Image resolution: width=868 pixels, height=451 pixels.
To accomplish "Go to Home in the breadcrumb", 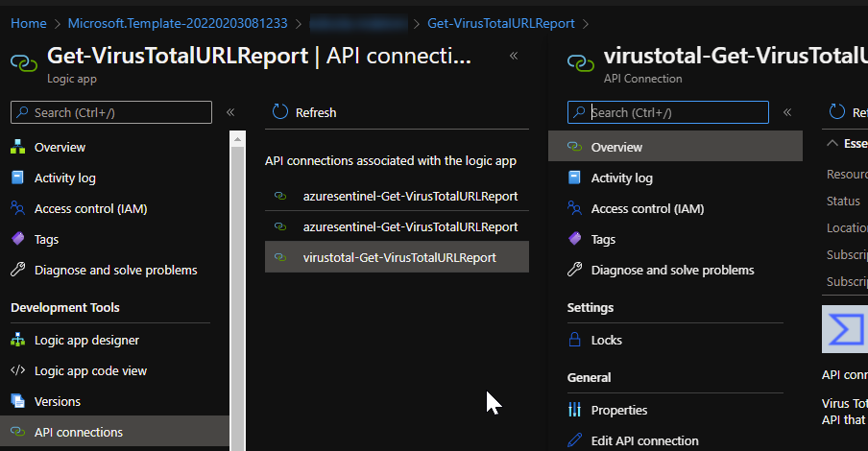I will [29, 23].
